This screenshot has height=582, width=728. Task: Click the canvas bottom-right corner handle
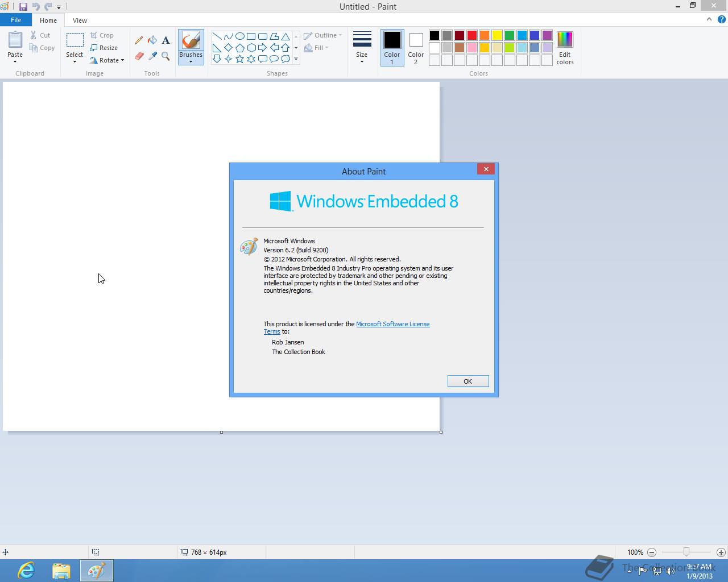coord(441,432)
